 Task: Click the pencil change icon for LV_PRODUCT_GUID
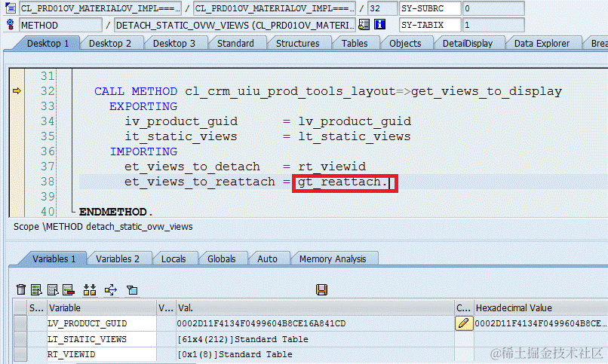pos(464,323)
